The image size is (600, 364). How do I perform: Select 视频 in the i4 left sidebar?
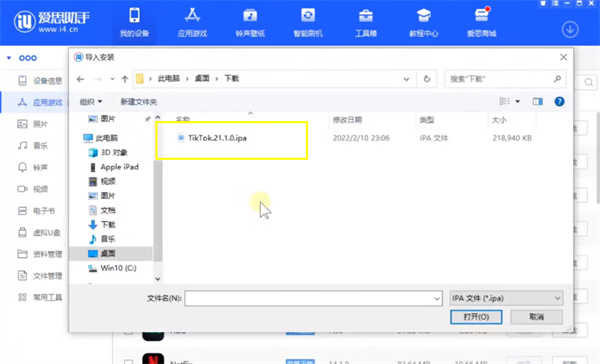click(33, 189)
